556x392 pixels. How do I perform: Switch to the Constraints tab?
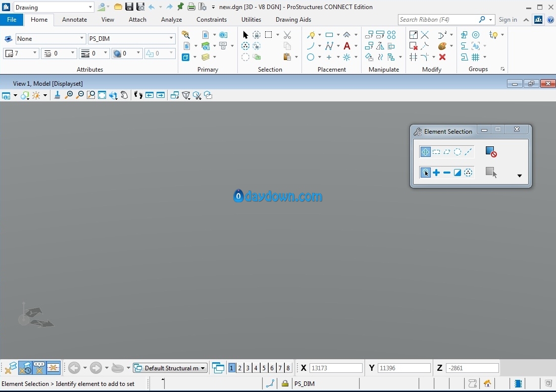(212, 20)
